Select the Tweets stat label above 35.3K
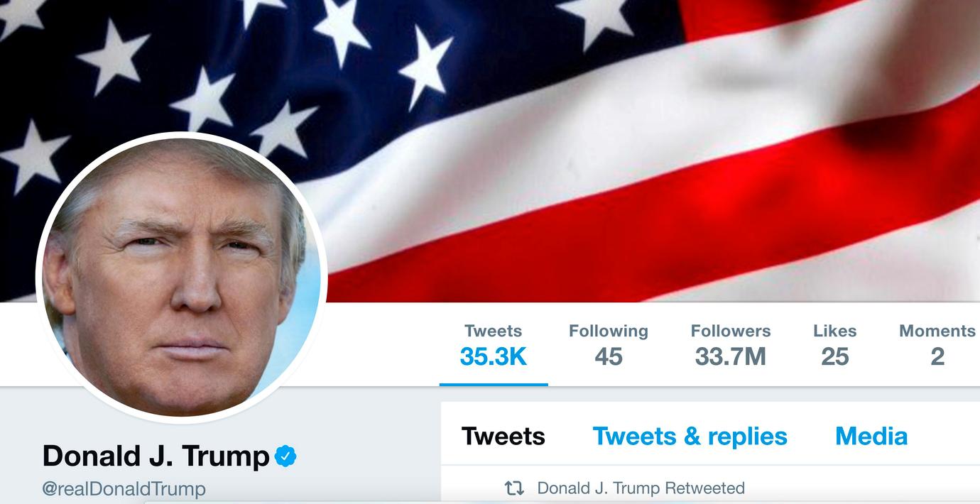Image resolution: width=980 pixels, height=504 pixels. click(493, 331)
